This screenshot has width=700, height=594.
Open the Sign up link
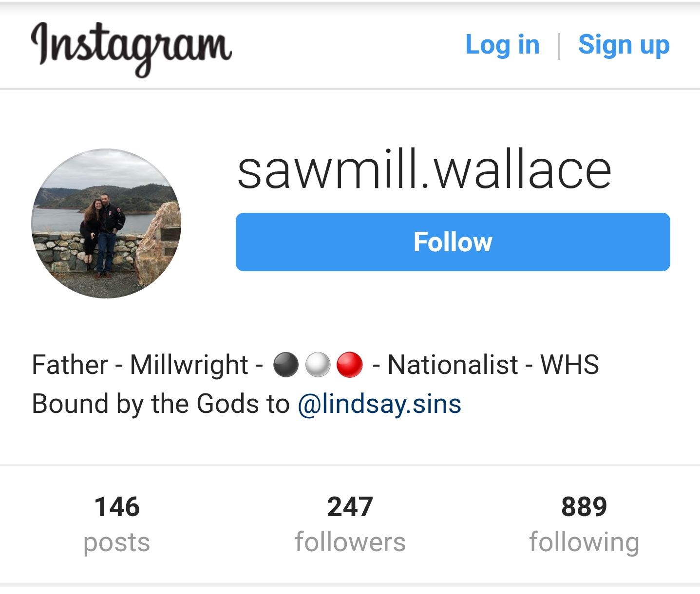[624, 45]
